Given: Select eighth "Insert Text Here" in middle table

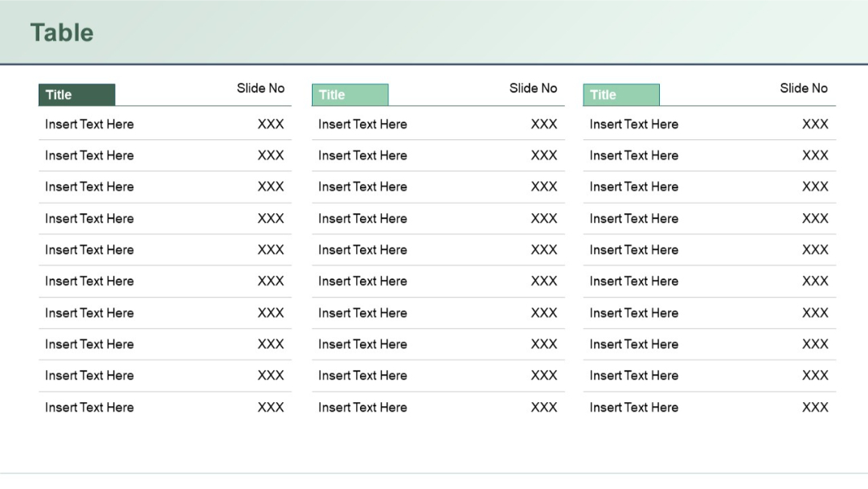Looking at the screenshot, I should pos(362,344).
